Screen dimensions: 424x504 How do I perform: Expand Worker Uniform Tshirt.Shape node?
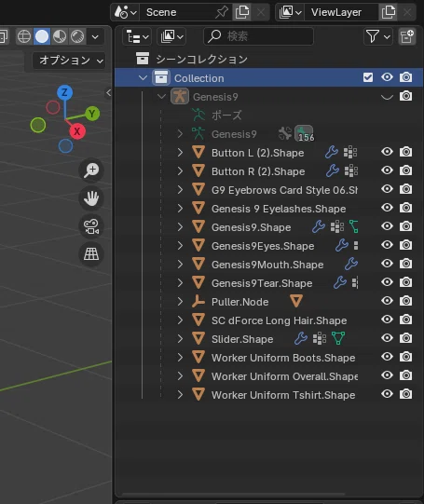pos(180,395)
